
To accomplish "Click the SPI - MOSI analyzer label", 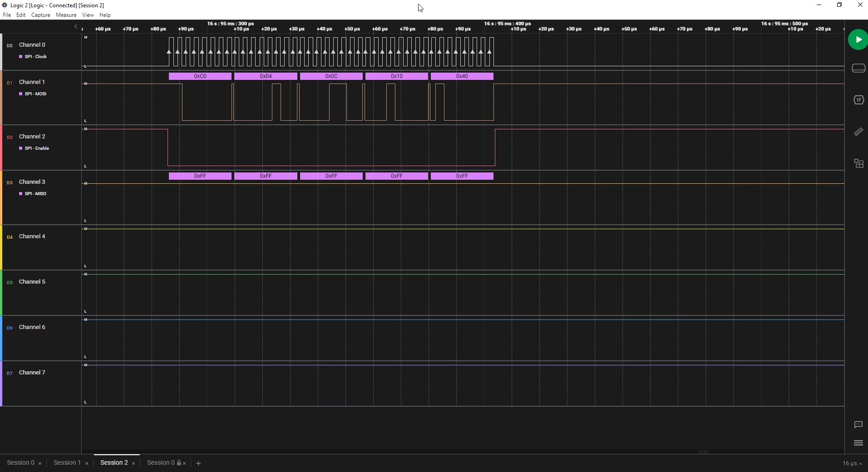I will 36,94.
